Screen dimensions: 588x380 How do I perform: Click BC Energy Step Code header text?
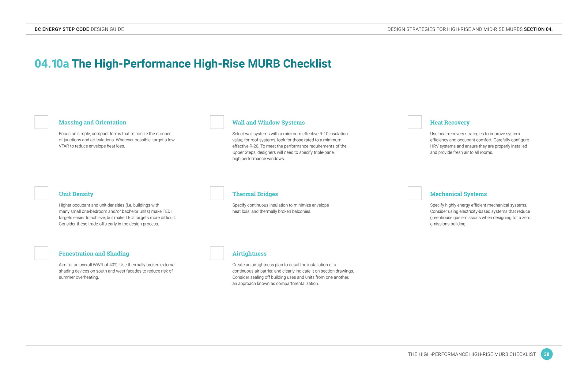(62, 29)
